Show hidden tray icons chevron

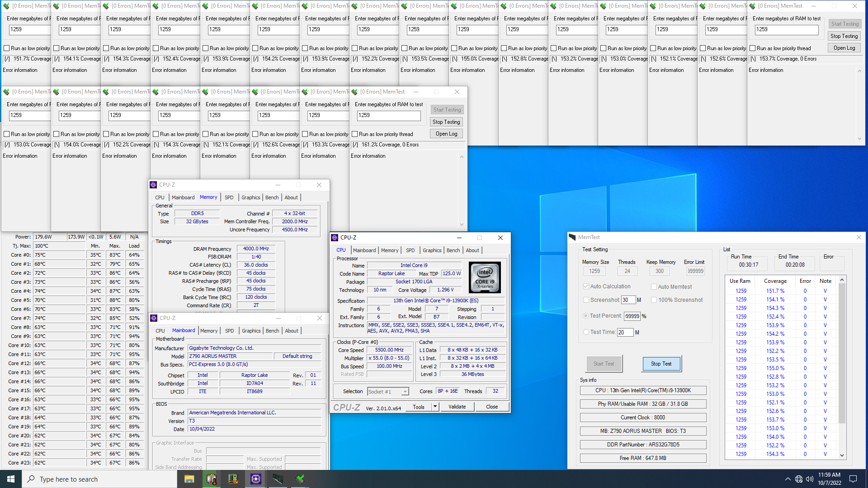pos(788,479)
